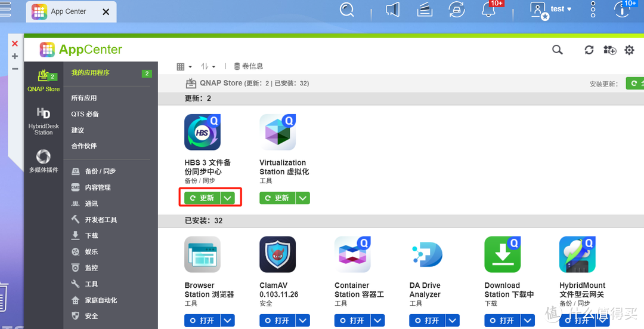Open the megaphone announcements icon

[392, 9]
